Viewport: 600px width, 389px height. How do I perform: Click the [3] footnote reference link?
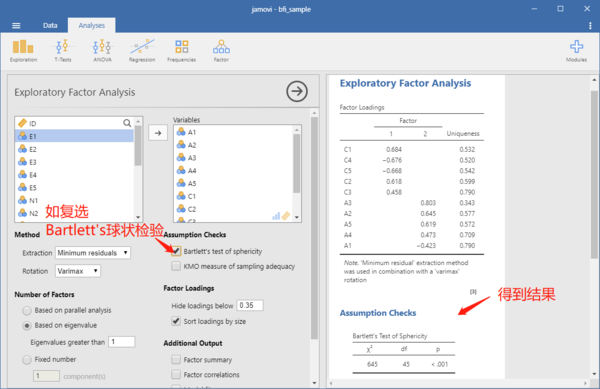point(473,292)
